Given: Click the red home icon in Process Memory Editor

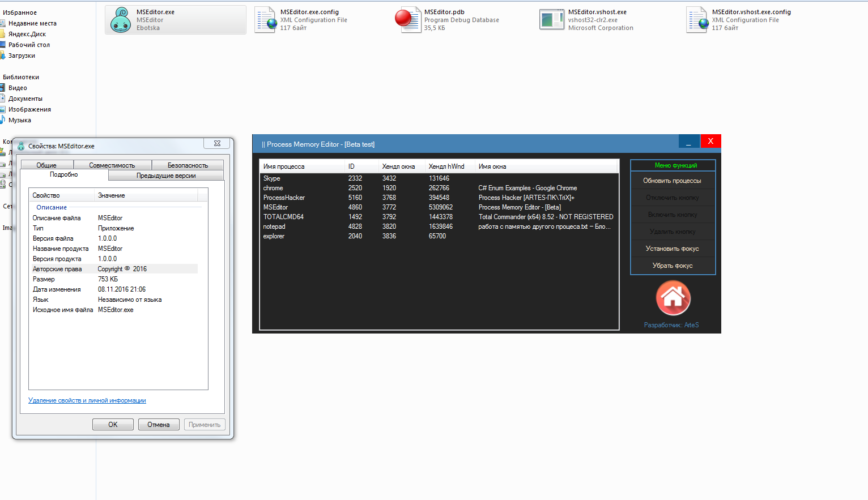Looking at the screenshot, I should (x=673, y=298).
